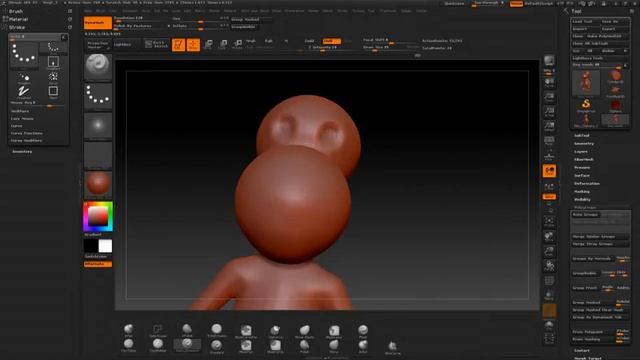The height and width of the screenshot is (360, 640).
Task: Expand Curve Functions section
Action: [x=27, y=133]
